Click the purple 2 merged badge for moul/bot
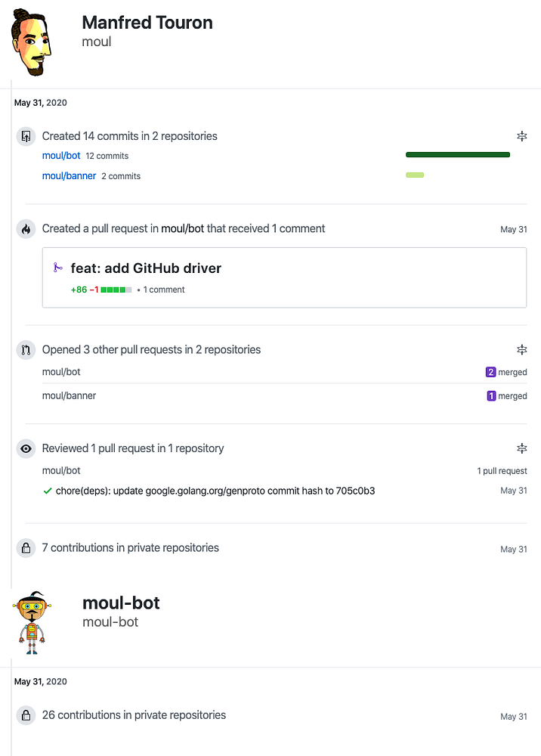 (491, 372)
